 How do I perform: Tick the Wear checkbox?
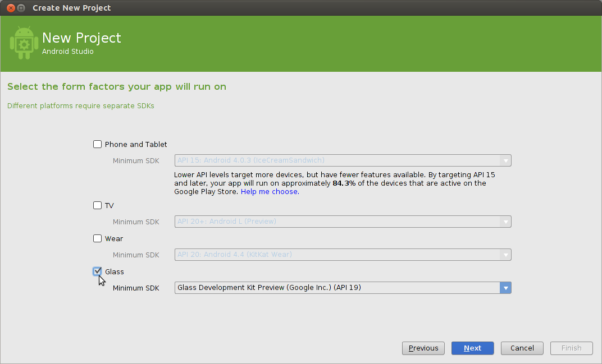click(x=98, y=238)
